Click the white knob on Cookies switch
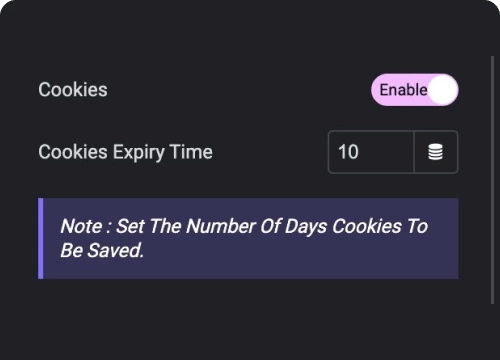 click(443, 90)
